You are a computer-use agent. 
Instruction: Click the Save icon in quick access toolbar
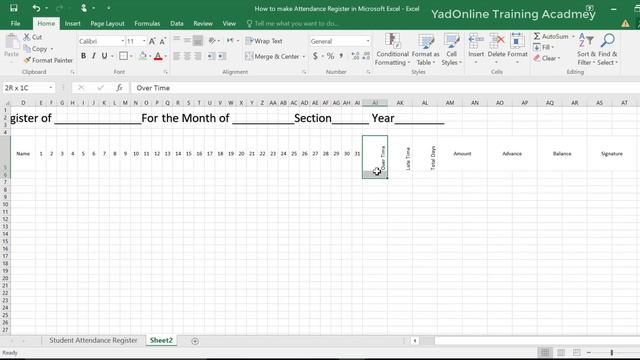(x=13, y=8)
